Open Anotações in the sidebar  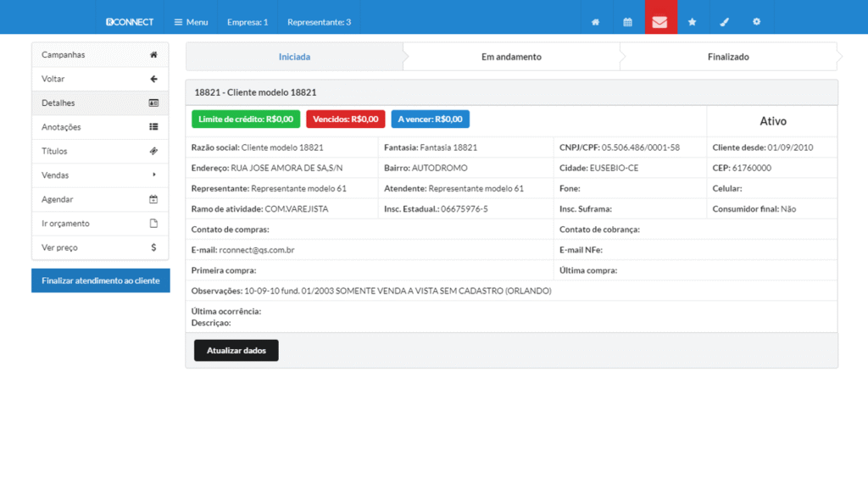click(100, 127)
